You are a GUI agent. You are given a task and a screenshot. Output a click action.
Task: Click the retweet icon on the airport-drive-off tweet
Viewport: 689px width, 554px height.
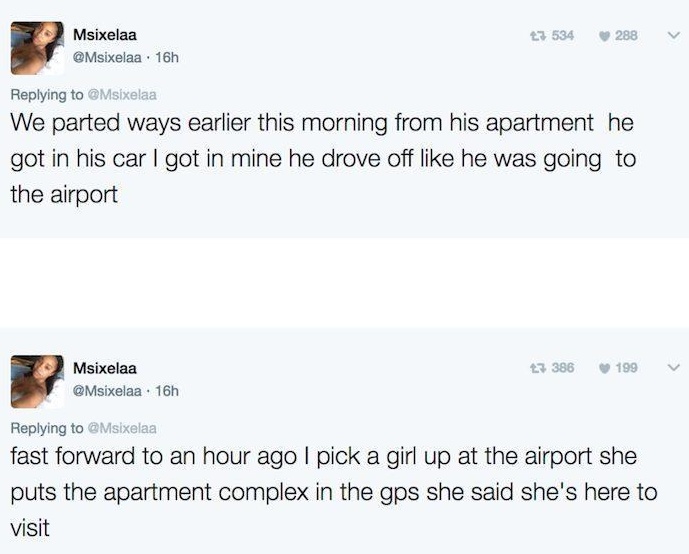(x=536, y=36)
